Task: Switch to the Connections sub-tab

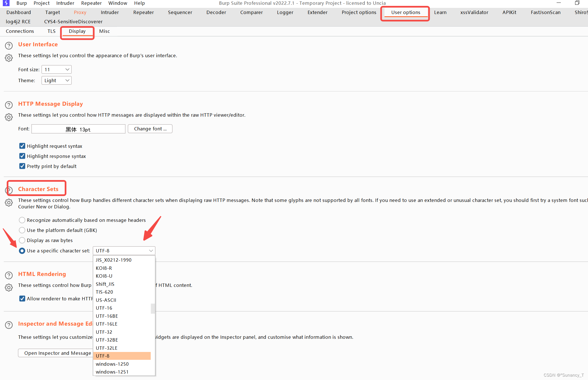Action: [20, 31]
